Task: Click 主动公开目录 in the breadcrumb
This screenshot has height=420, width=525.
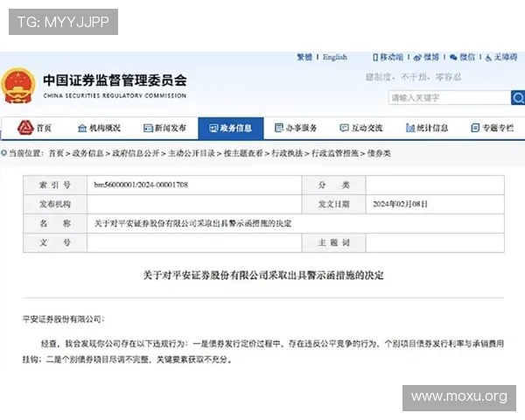Action: [x=192, y=153]
